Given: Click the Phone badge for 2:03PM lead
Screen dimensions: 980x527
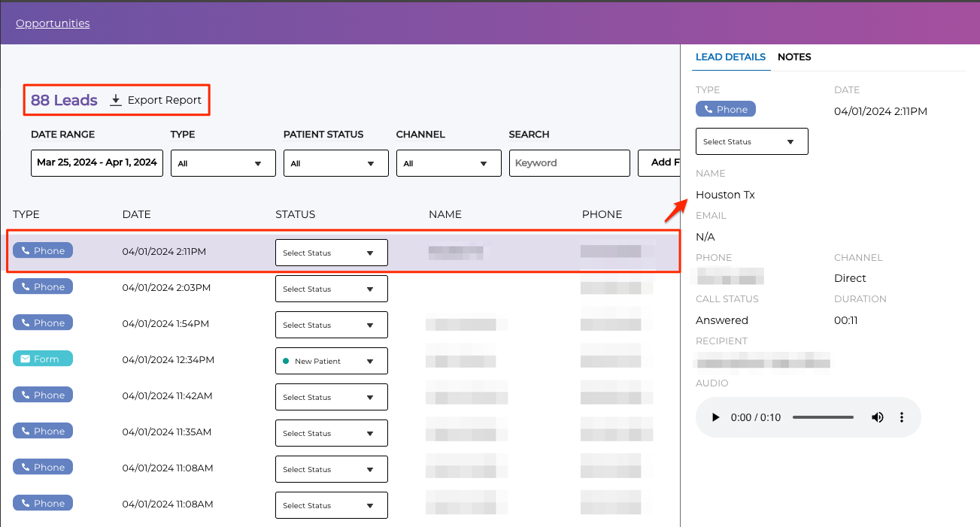Looking at the screenshot, I should click(x=43, y=287).
